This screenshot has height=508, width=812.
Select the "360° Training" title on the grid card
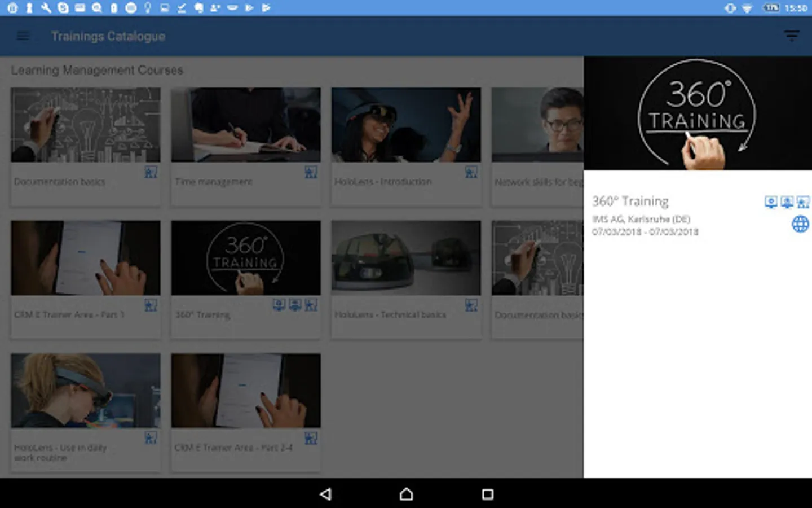[x=202, y=314]
